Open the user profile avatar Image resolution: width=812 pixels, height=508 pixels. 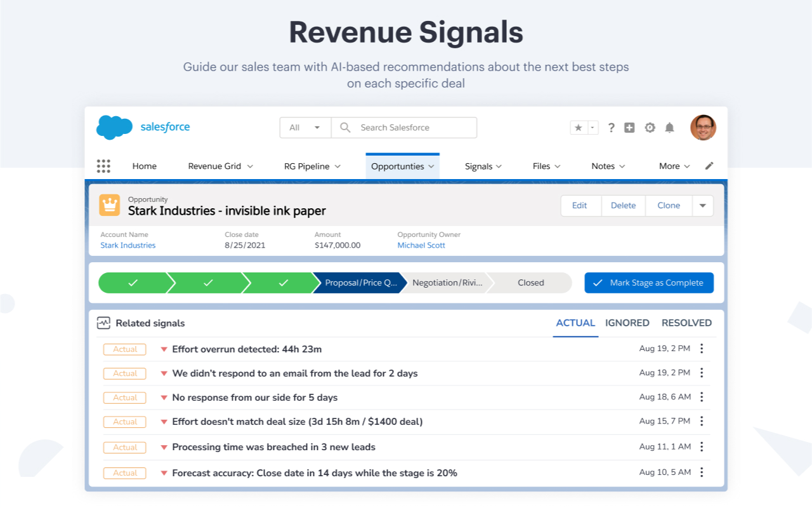click(x=703, y=128)
